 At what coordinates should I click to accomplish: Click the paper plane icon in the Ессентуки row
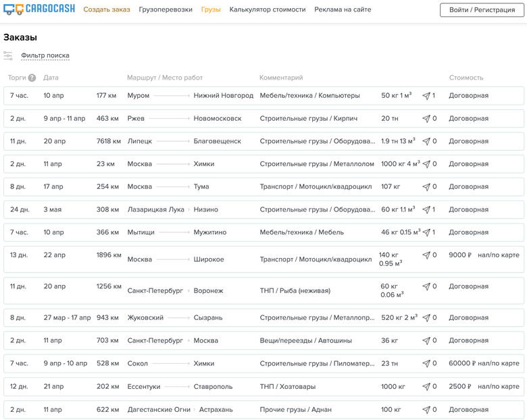426,387
